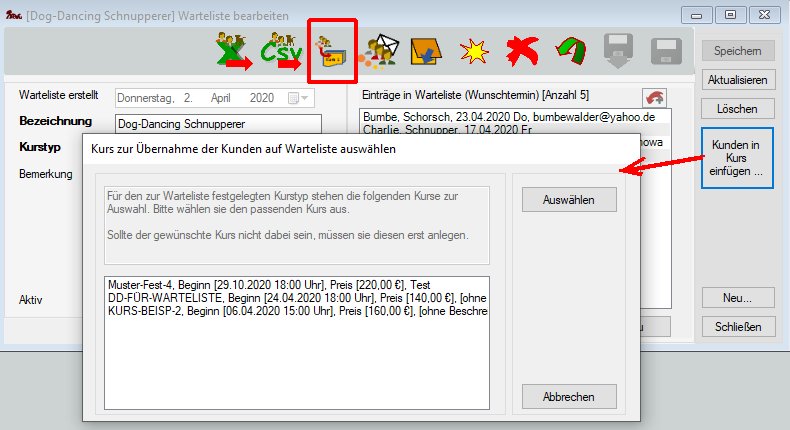Click the red X delete icon
This screenshot has width=790, height=430.
tap(518, 51)
